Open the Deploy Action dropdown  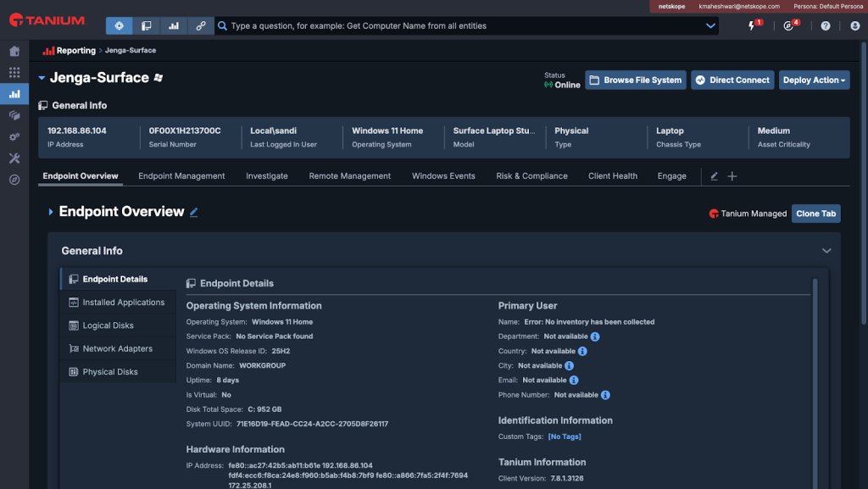pos(814,81)
